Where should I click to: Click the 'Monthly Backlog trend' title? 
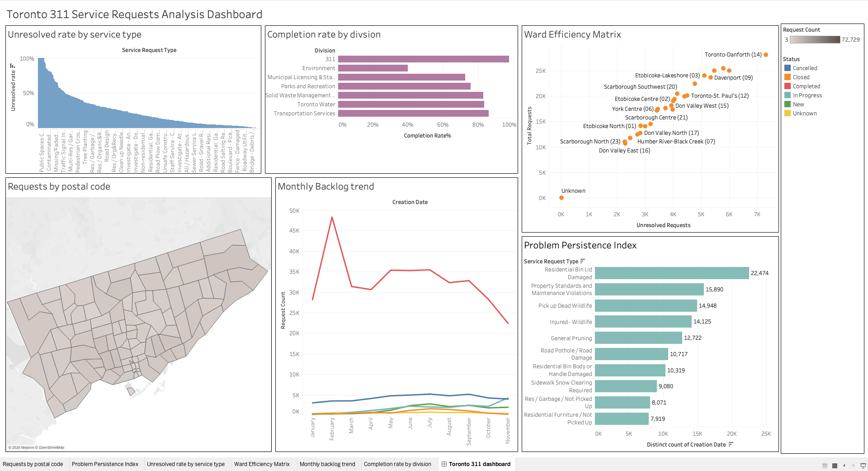(x=326, y=186)
